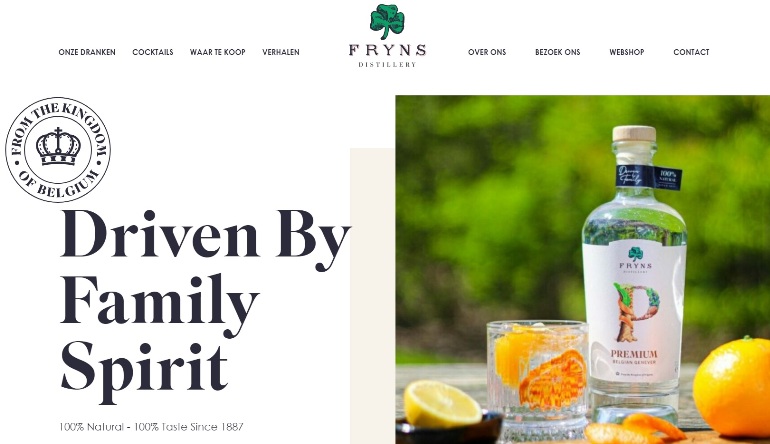
Task: Click the whole orange in the photo
Action: coord(732,387)
